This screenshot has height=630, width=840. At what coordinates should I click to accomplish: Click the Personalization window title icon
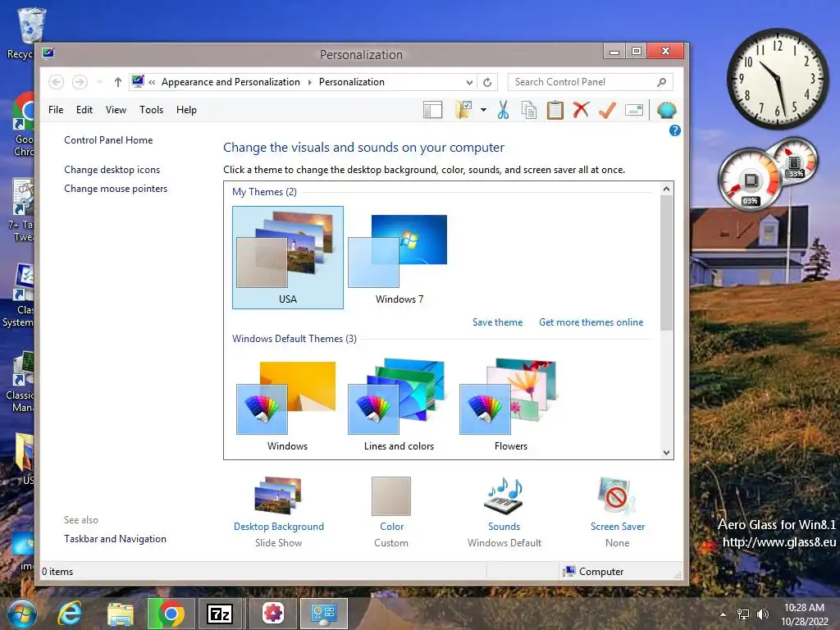tap(48, 53)
